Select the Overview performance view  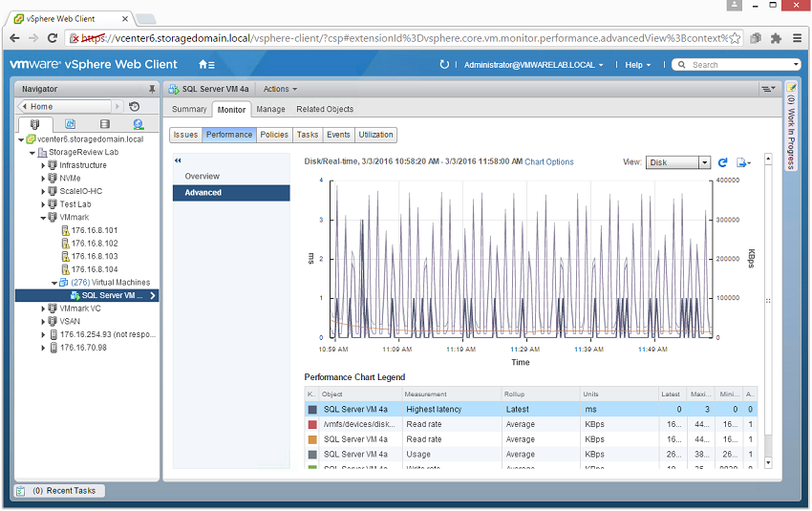pos(231,177)
